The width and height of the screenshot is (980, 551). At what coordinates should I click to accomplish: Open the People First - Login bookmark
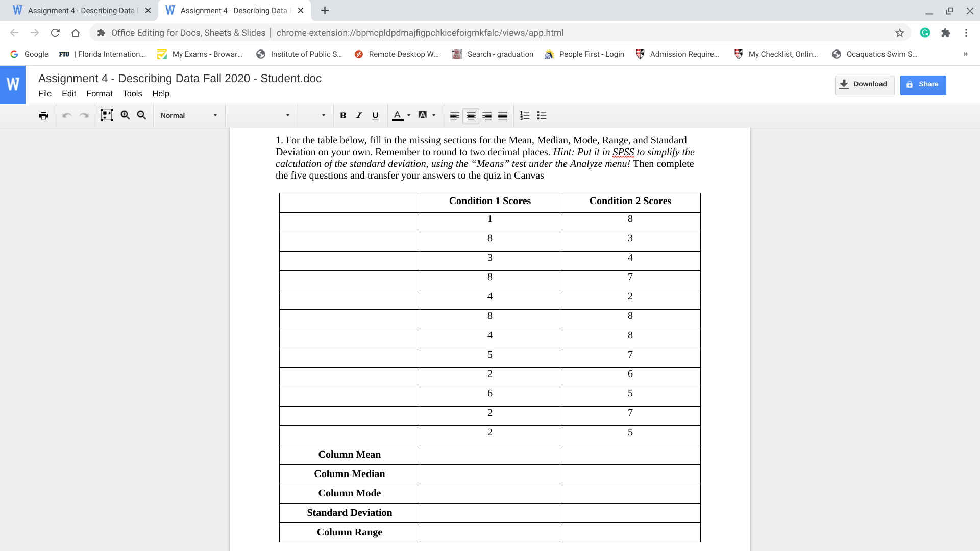click(584, 54)
